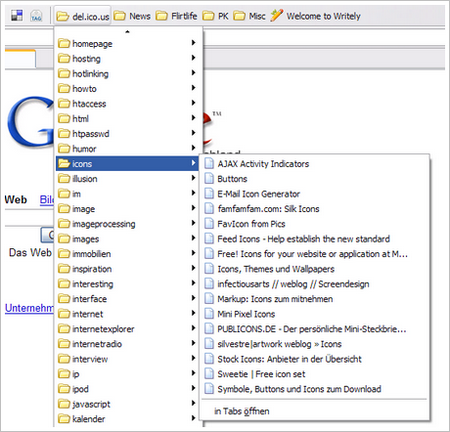Open the hosting tag folder
Viewport: 450px width, 432px height.
pos(128,58)
